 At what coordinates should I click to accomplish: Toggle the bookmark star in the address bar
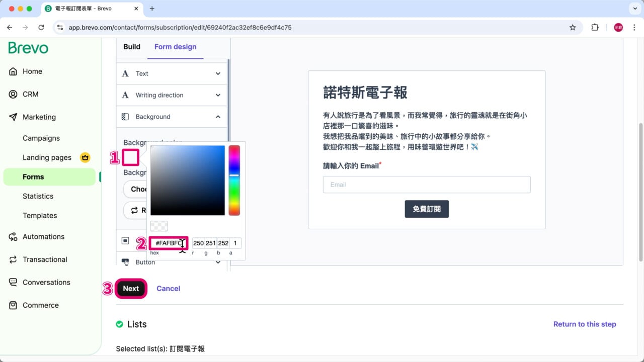coord(573,28)
